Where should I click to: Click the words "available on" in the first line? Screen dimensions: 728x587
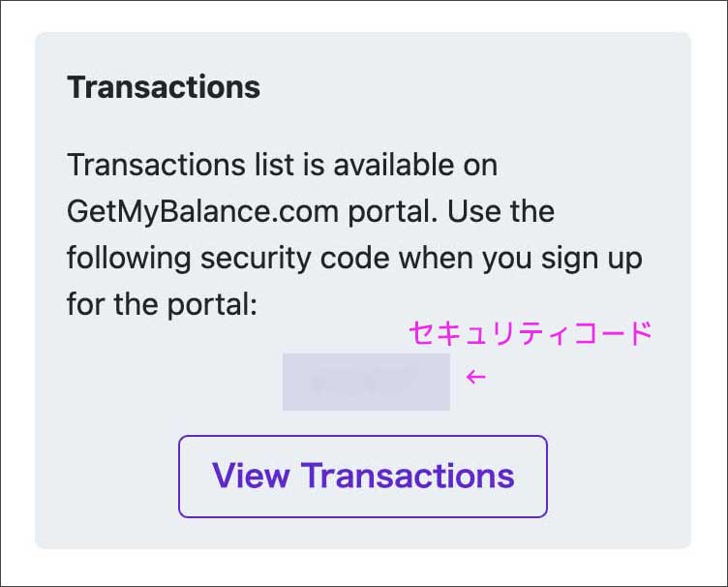tap(415, 165)
